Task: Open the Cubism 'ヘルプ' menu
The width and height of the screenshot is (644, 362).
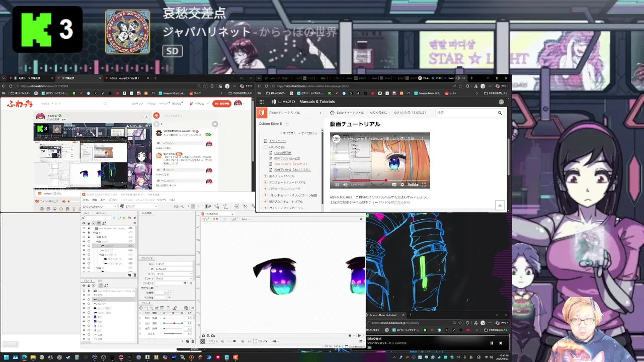Action: [x=172, y=200]
